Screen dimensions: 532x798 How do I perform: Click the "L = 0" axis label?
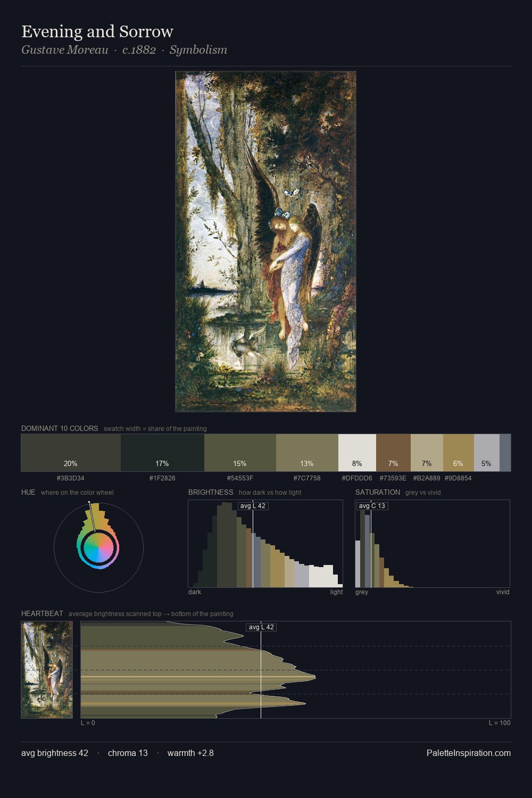[88, 723]
